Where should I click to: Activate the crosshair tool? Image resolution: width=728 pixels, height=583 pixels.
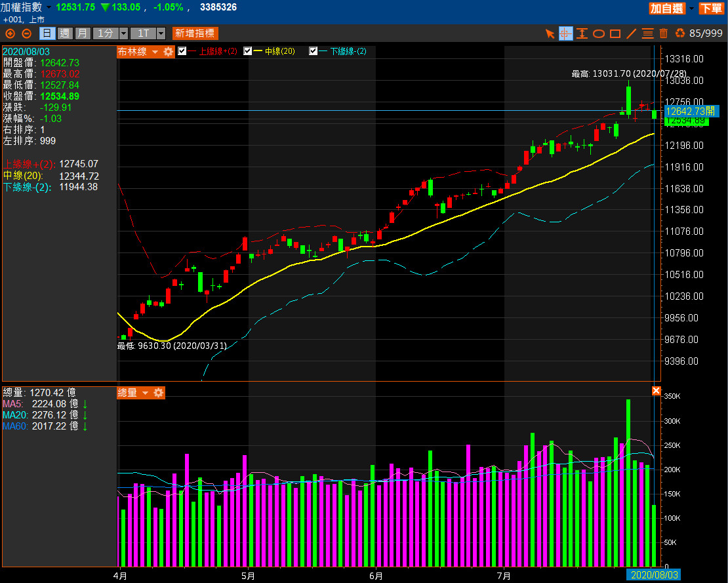pyautogui.click(x=565, y=33)
